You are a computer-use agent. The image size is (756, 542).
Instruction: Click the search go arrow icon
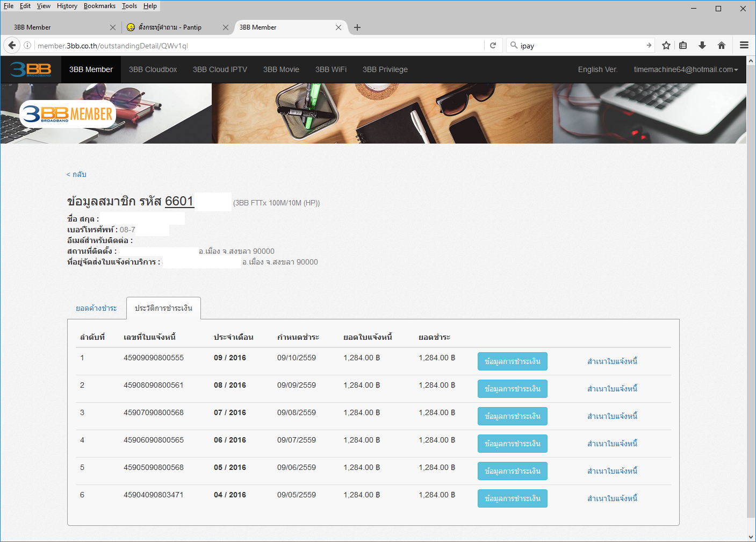coord(649,46)
